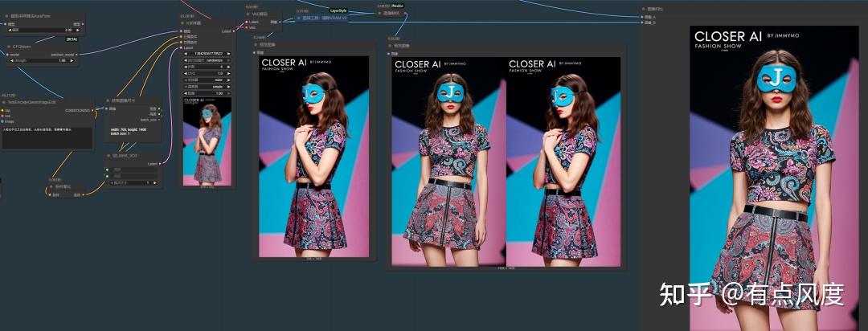Click the CONDITIONING output port

click(92, 110)
